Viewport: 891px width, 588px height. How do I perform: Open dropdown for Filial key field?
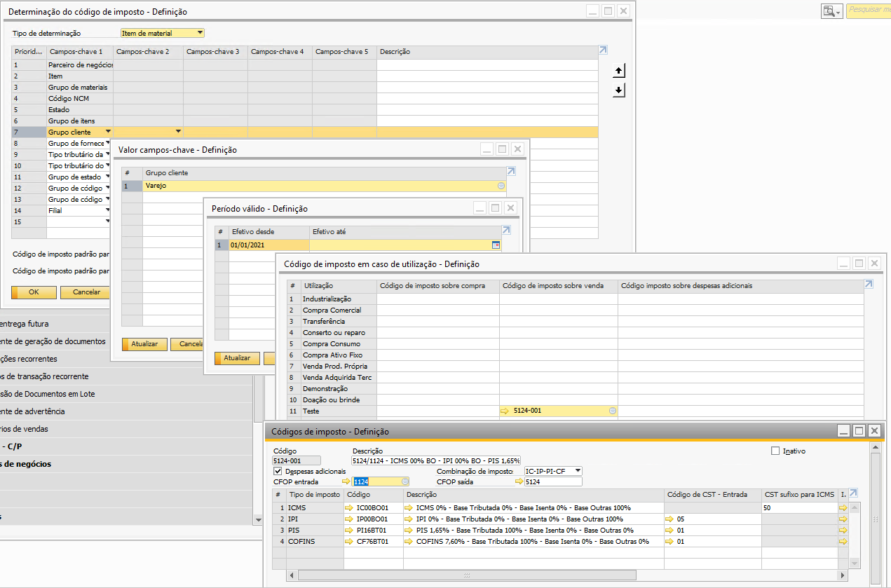(108, 210)
